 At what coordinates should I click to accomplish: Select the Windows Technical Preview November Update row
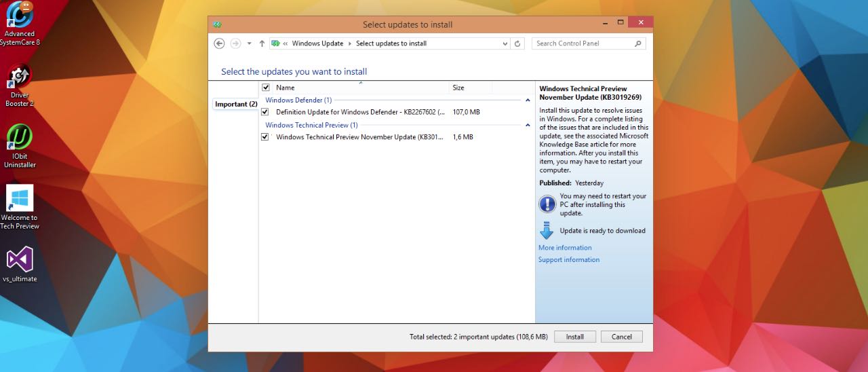pyautogui.click(x=397, y=137)
